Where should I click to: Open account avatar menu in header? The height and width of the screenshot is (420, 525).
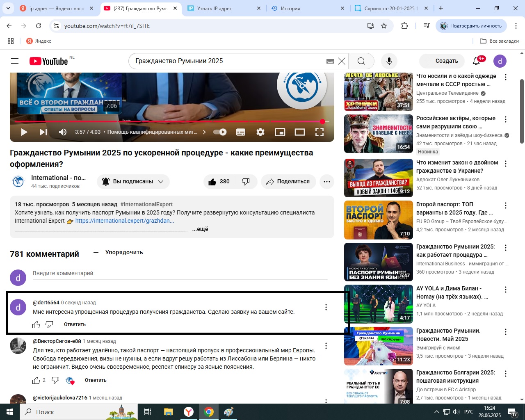(x=500, y=61)
